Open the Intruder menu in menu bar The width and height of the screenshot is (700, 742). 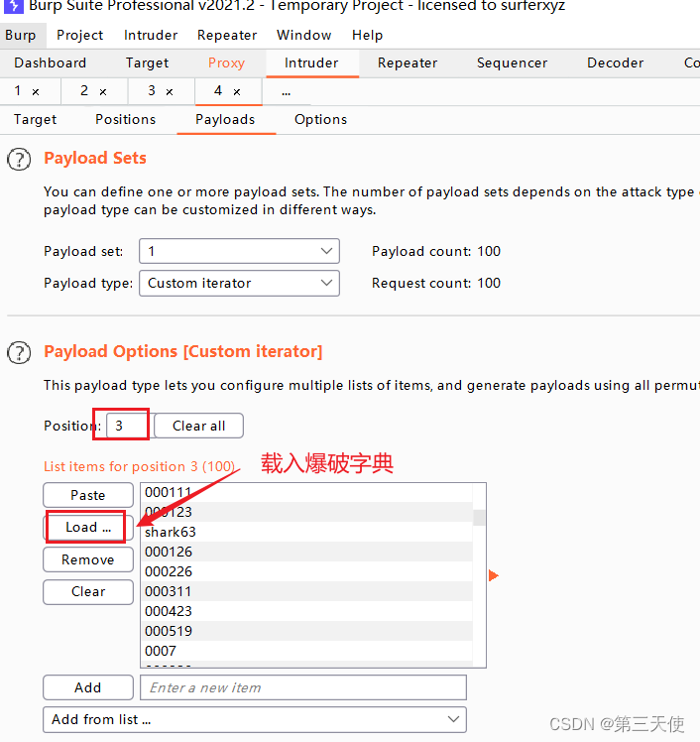coord(151,35)
